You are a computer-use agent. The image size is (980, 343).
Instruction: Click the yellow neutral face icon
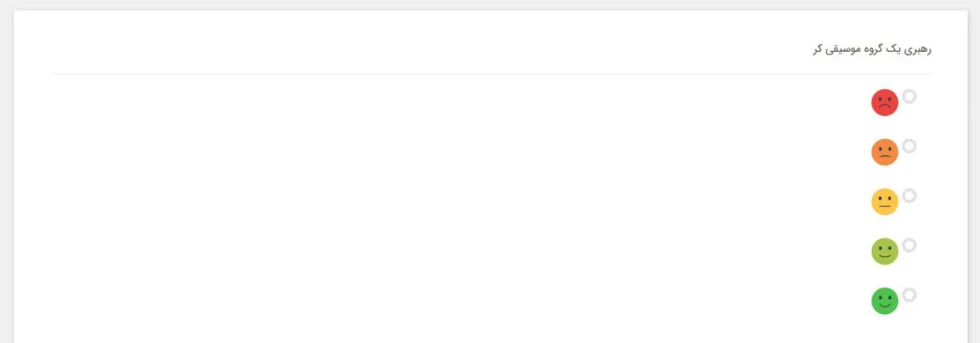[884, 202]
